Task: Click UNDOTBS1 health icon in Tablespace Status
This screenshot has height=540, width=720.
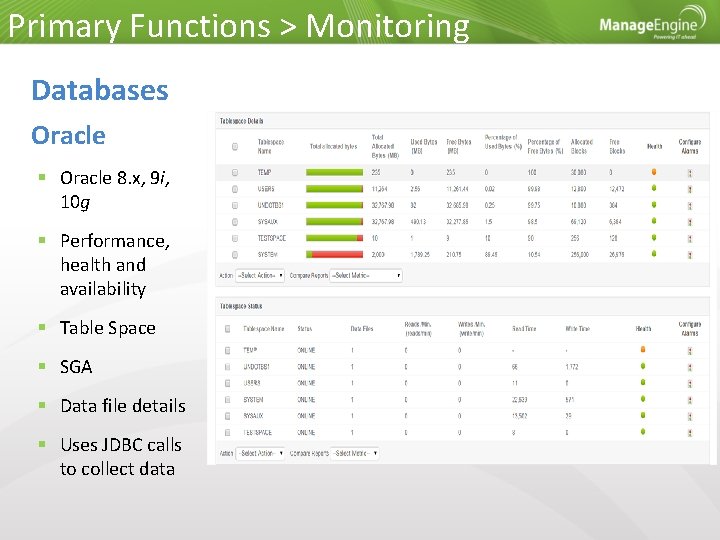Action: coord(643,366)
